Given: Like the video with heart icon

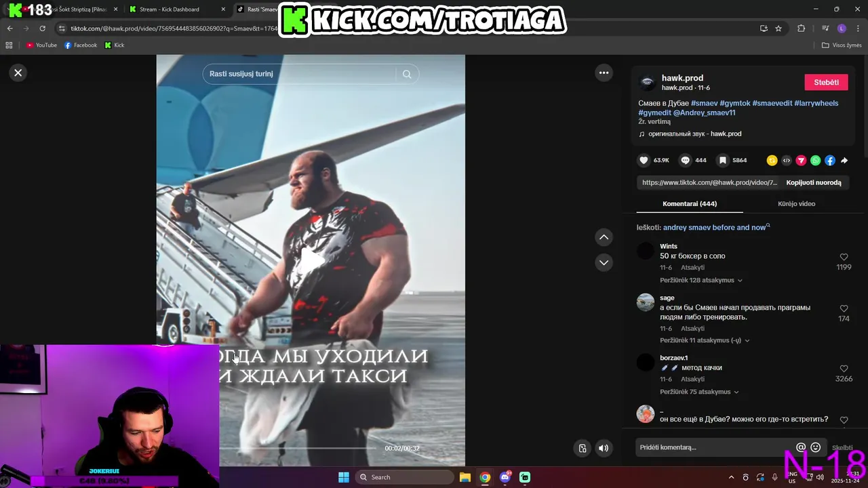Looking at the screenshot, I should click(x=644, y=160).
